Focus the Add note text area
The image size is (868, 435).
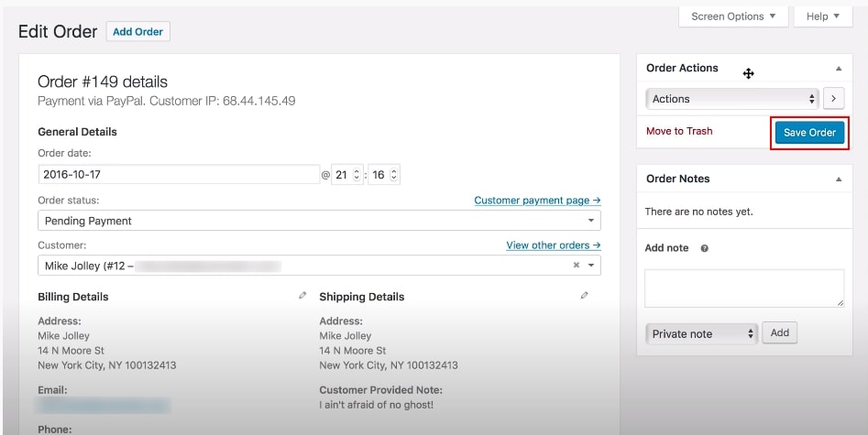(x=744, y=288)
